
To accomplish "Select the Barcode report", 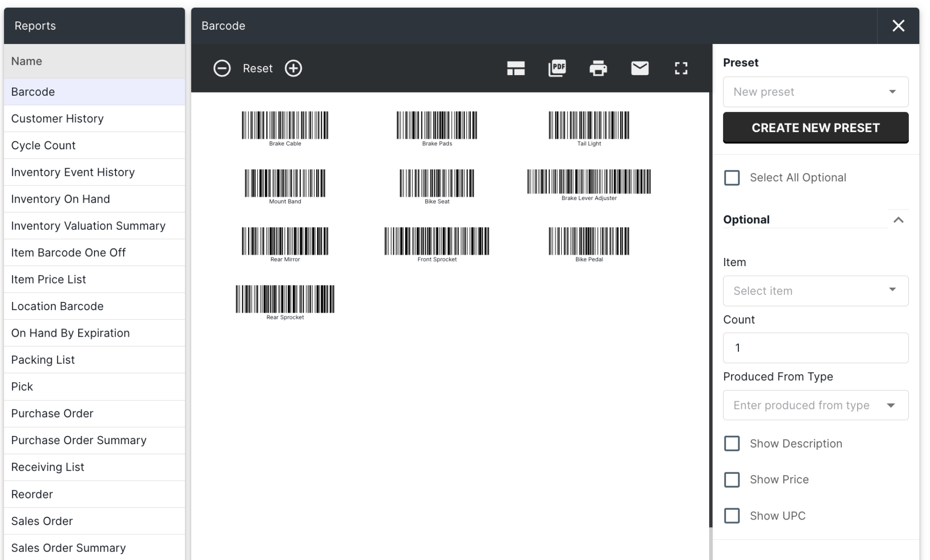I will tap(94, 92).
